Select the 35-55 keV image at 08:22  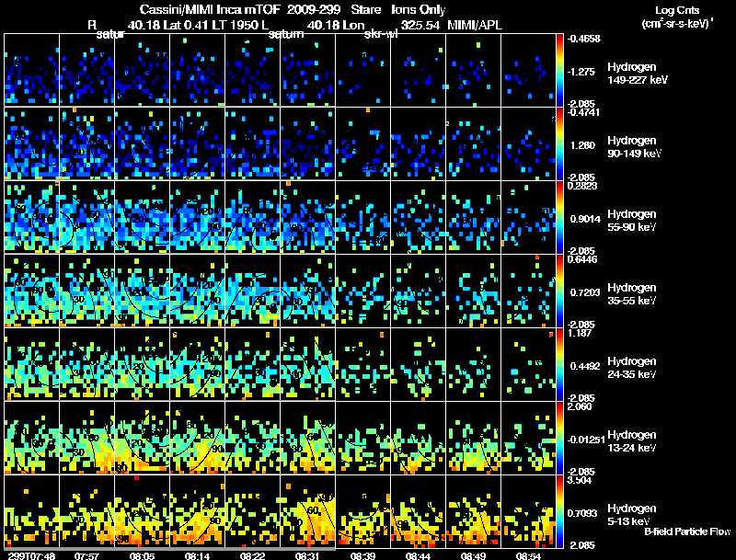pyautogui.click(x=252, y=291)
